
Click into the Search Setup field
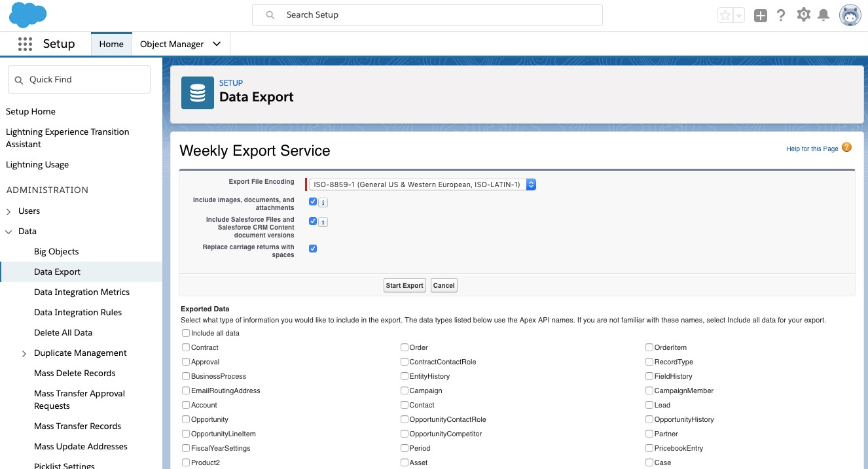coord(427,15)
